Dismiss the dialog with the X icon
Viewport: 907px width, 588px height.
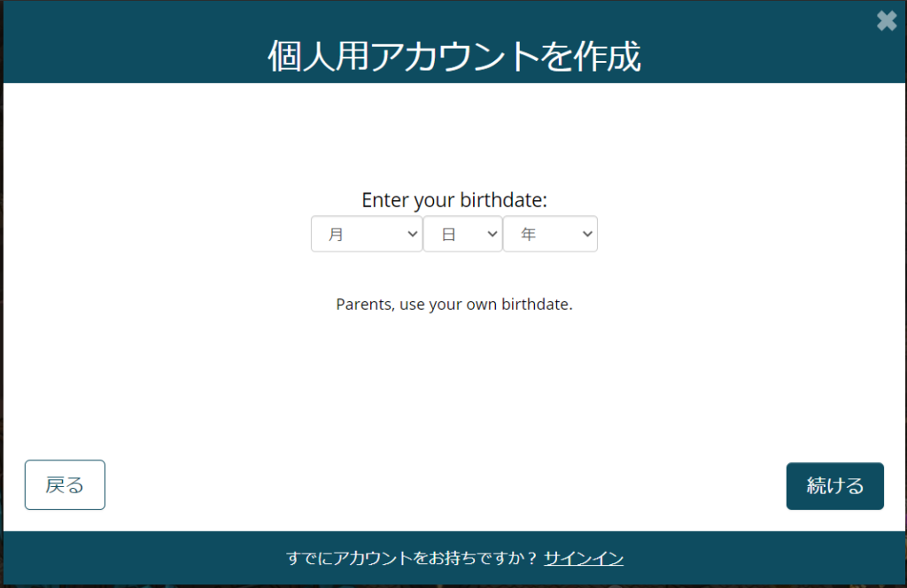pyautogui.click(x=886, y=21)
